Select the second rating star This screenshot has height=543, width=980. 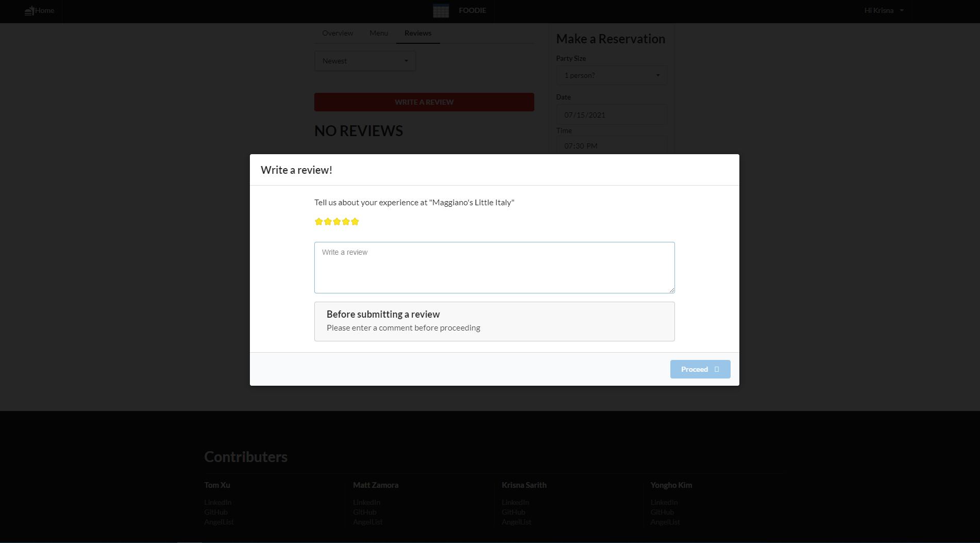coord(328,222)
